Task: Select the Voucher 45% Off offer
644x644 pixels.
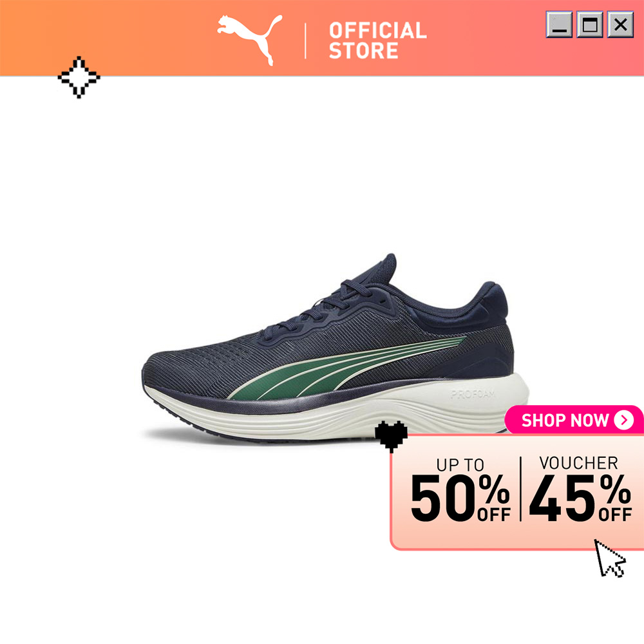Action: pyautogui.click(x=580, y=489)
